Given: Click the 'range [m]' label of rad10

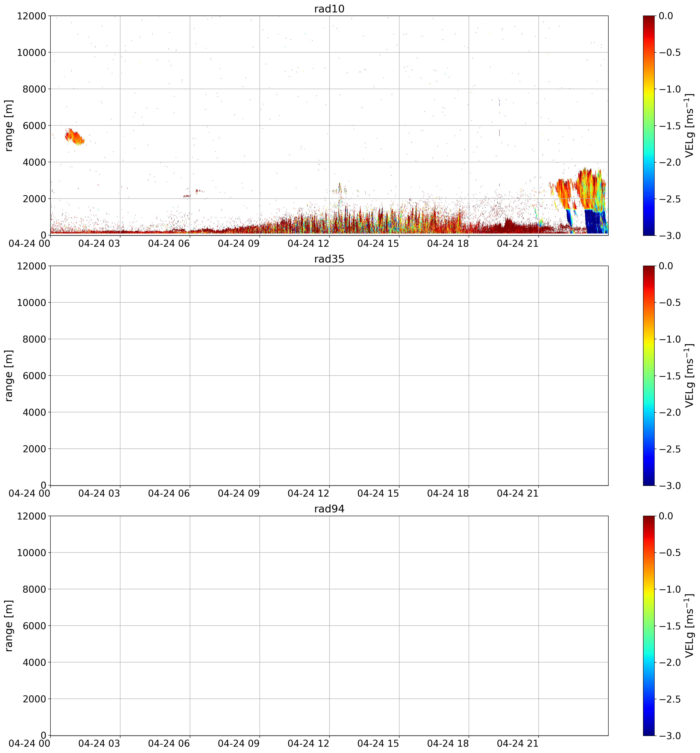Looking at the screenshot, I should tap(9, 125).
